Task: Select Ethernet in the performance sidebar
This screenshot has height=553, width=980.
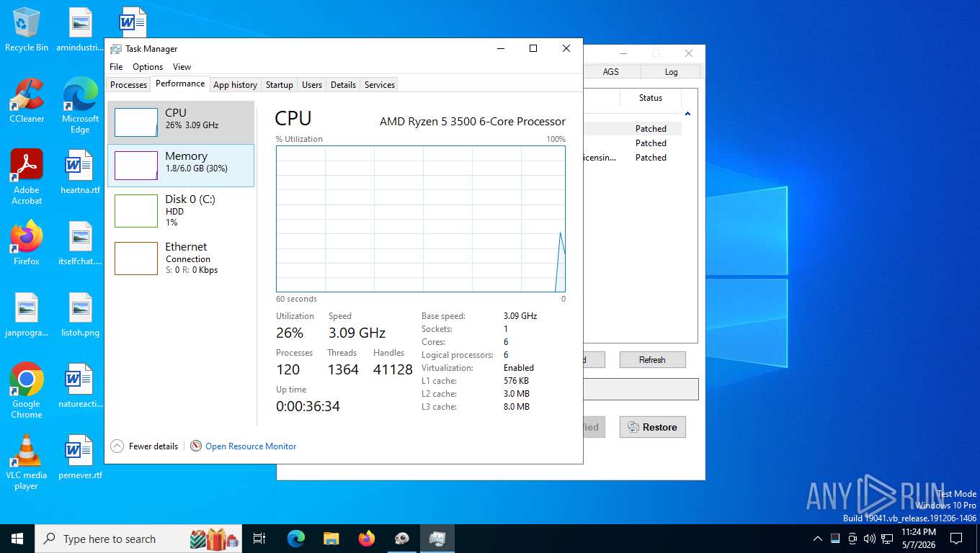Action: pyautogui.click(x=181, y=258)
